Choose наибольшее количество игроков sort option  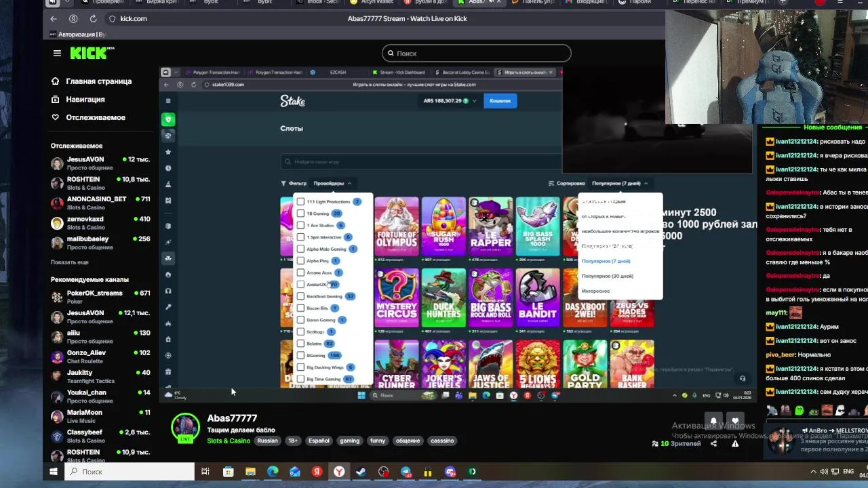pyautogui.click(x=620, y=231)
